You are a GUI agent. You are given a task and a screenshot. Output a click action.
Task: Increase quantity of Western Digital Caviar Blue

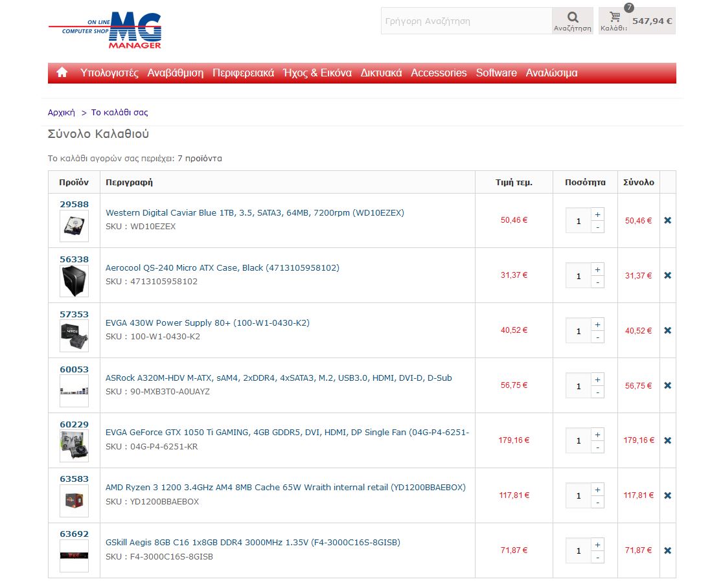597,214
